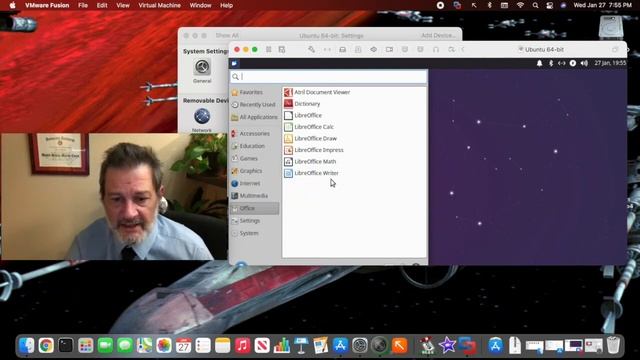640x360 pixels.
Task: Select Recently Used category
Action: click(x=255, y=104)
